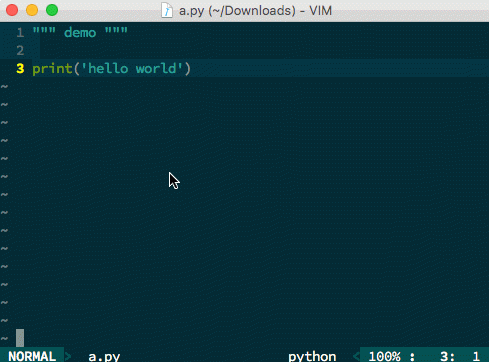The height and width of the screenshot is (362, 489).
Task: Click the window title text a.py (~/Downloads) - VIM
Action: point(255,11)
